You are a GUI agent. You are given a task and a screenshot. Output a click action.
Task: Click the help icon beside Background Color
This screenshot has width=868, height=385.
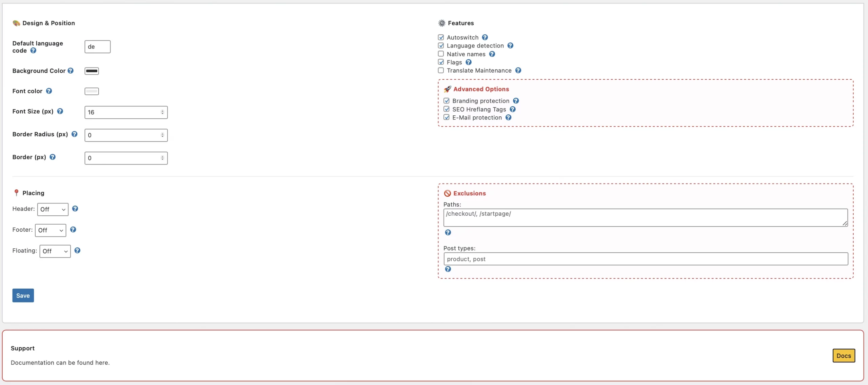coord(71,71)
